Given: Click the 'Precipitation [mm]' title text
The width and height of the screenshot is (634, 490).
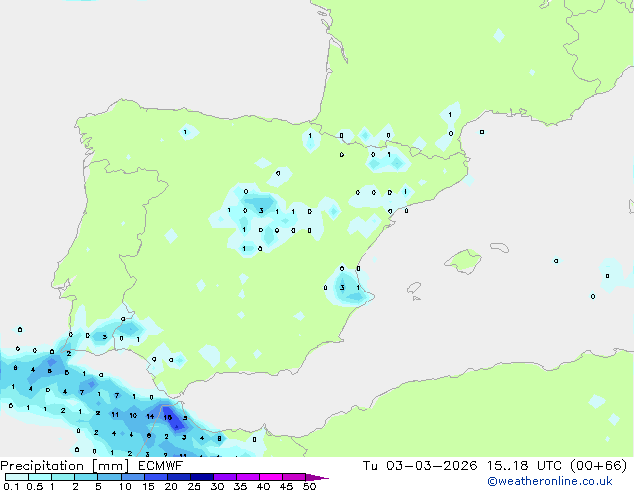Looking at the screenshot, I should pyautogui.click(x=65, y=466).
